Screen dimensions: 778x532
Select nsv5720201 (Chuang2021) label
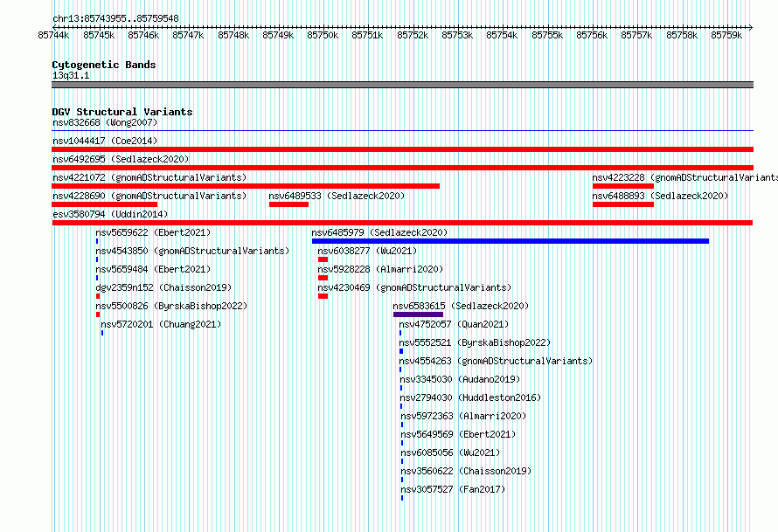[x=161, y=324]
